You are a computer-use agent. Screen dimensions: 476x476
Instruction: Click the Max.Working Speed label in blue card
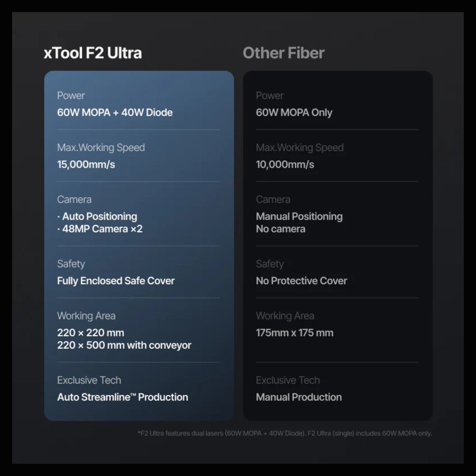(x=101, y=148)
